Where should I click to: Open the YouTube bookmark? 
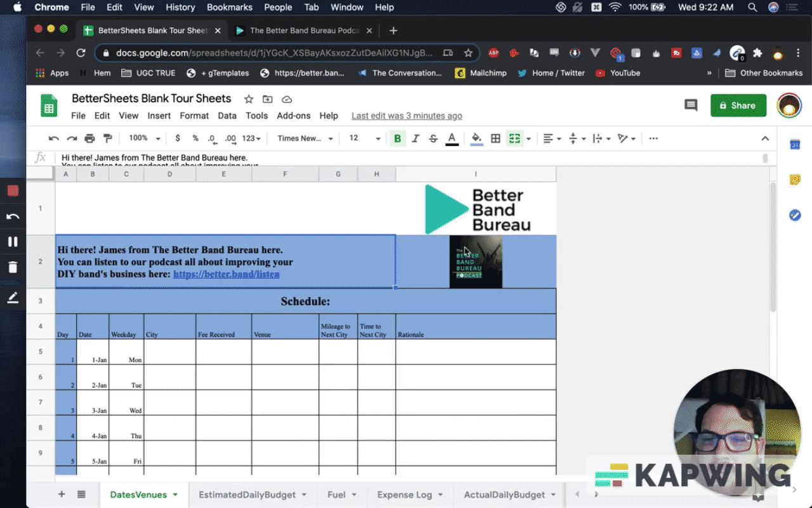618,73
